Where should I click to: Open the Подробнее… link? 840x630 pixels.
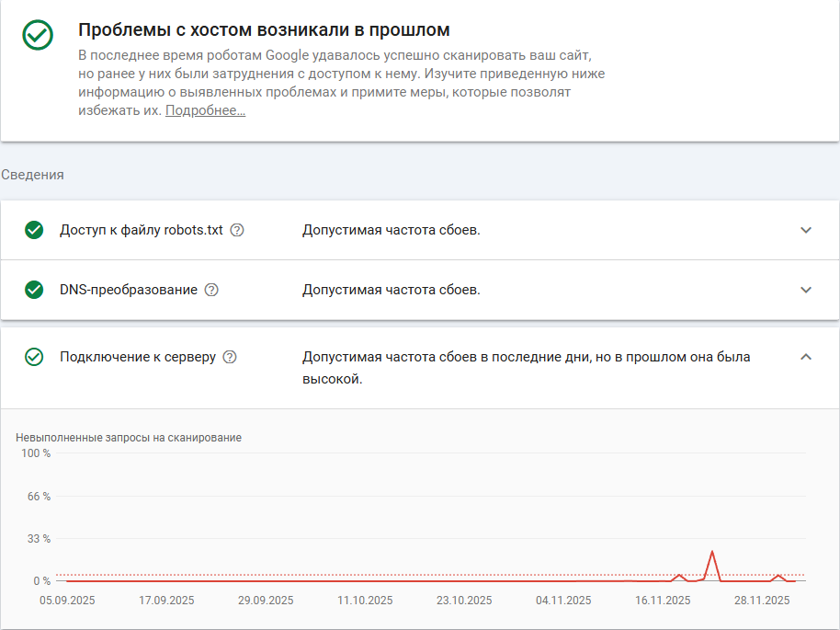(205, 110)
